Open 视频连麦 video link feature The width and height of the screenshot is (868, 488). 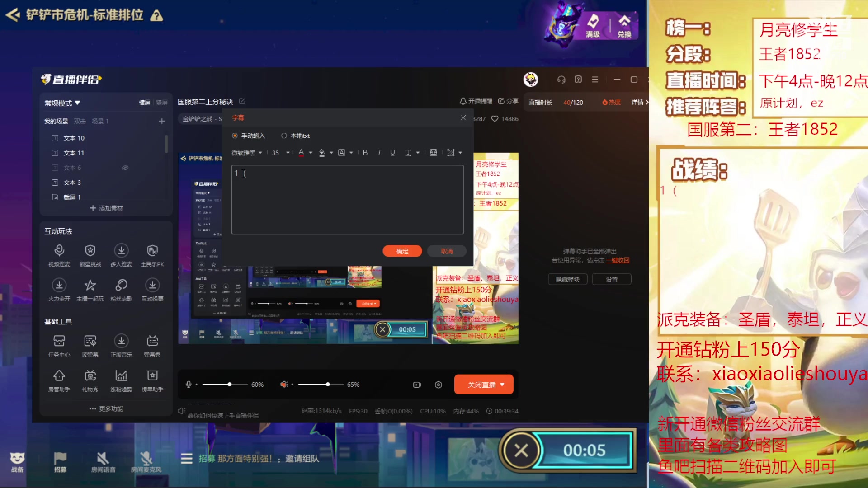pyautogui.click(x=59, y=255)
